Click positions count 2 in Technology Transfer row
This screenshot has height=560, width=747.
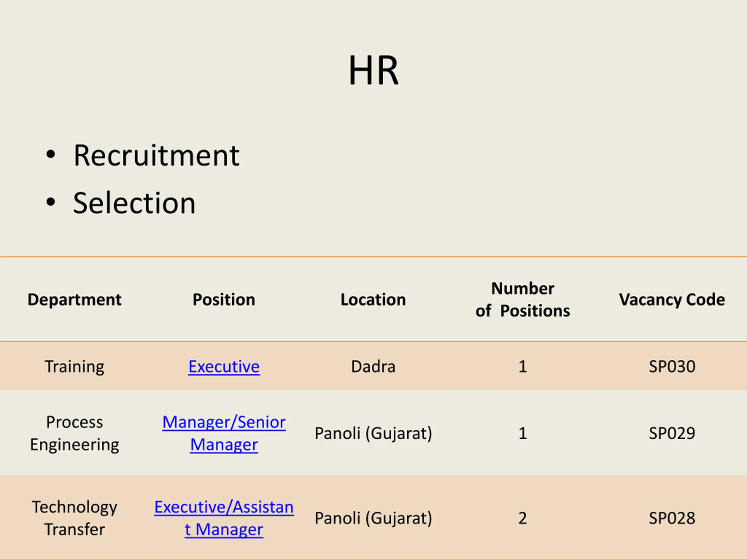(x=523, y=518)
